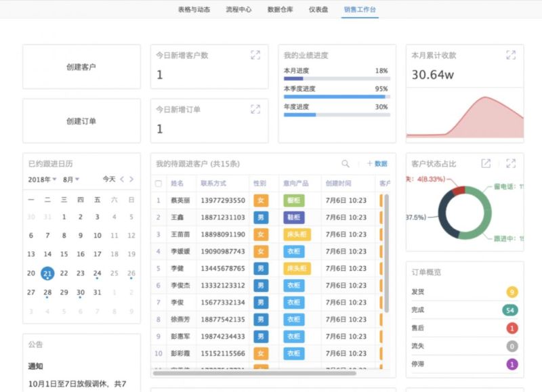Open the 2018年 year dropdown

(42, 179)
